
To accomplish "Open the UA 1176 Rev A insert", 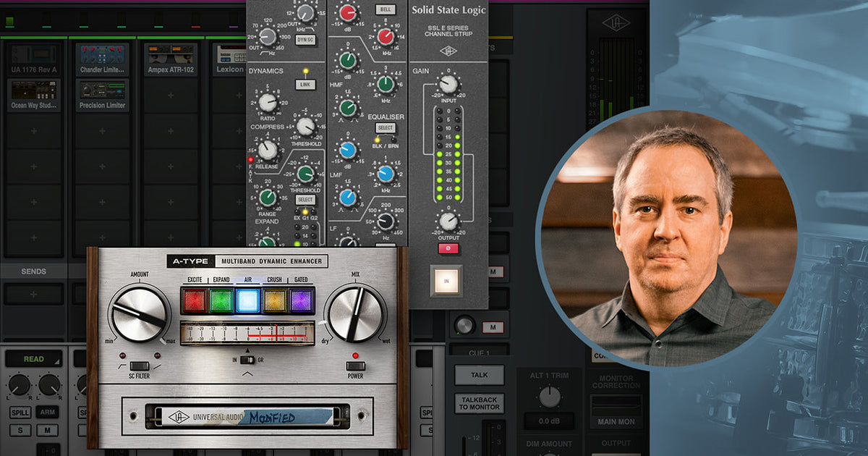I will [34, 60].
